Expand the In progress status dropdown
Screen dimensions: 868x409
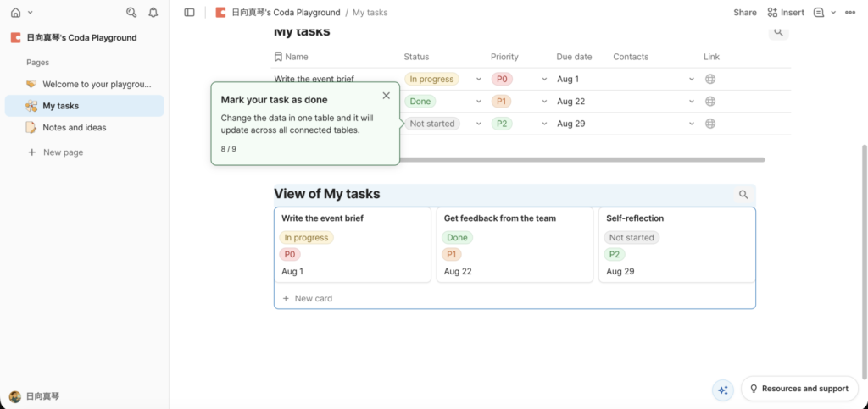pyautogui.click(x=478, y=80)
